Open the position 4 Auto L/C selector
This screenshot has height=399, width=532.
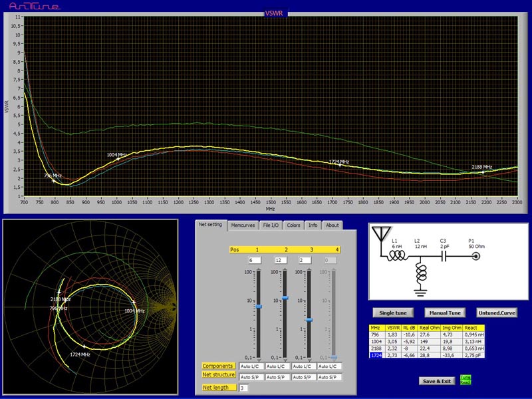329,366
